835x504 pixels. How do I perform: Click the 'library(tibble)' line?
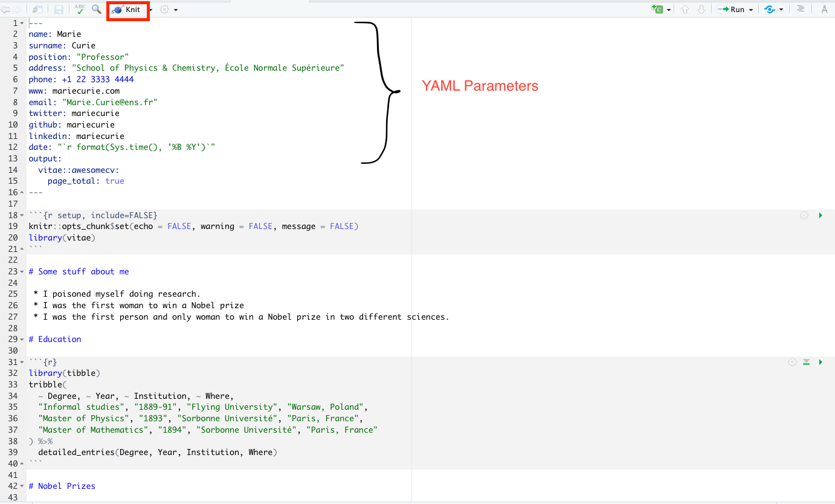65,373
